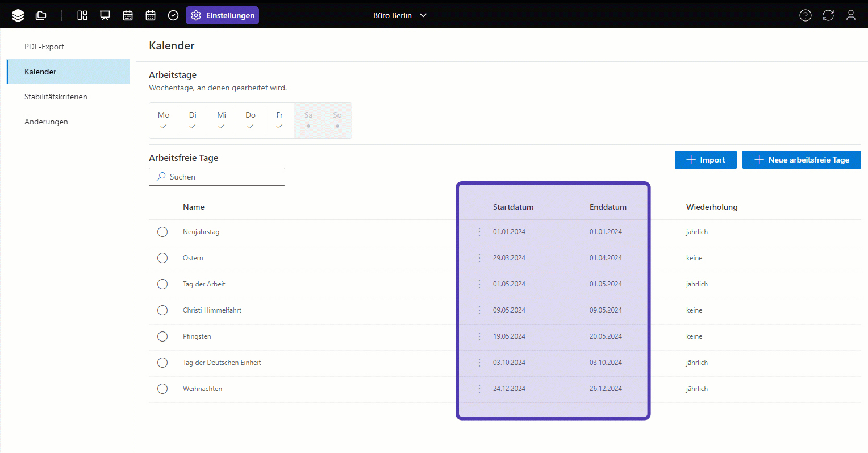This screenshot has height=453, width=868.
Task: Open the user profile icon
Action: (x=850, y=15)
